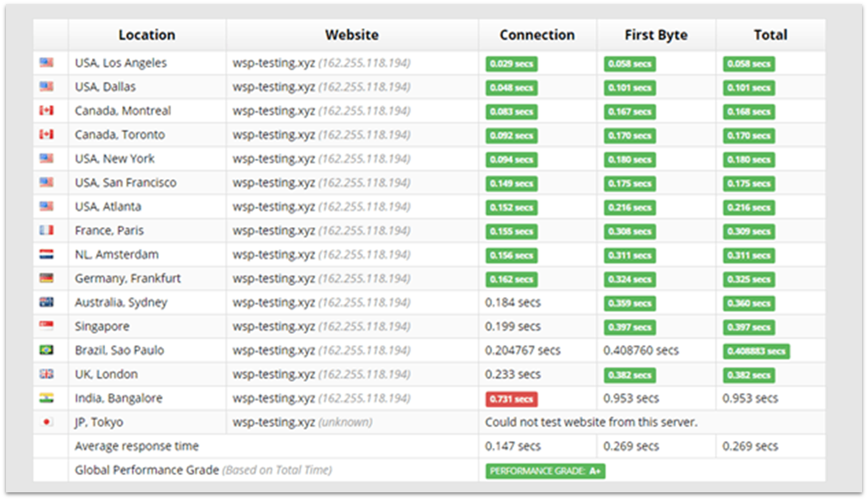868x500 pixels.
Task: Click the 0.184 secs Sydney connection value
Action: [x=513, y=302]
